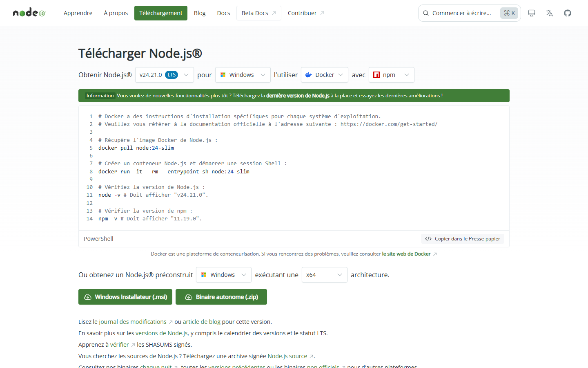Expand the Docker install method dropdown
Image resolution: width=588 pixels, height=368 pixels.
point(325,75)
